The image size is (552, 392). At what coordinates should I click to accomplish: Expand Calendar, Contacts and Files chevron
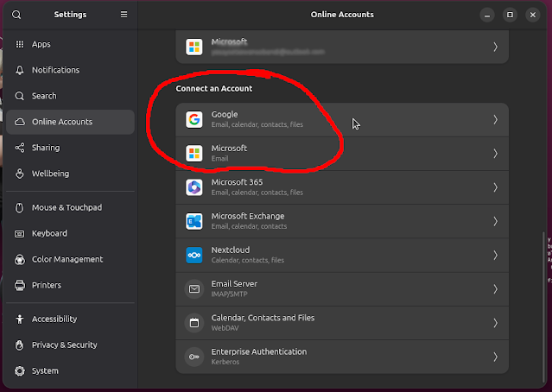pos(495,323)
